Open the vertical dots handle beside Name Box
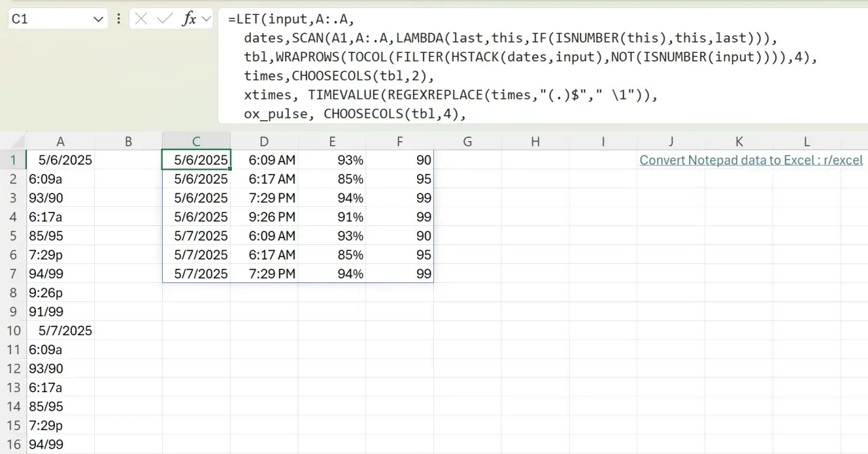 pyautogui.click(x=119, y=19)
